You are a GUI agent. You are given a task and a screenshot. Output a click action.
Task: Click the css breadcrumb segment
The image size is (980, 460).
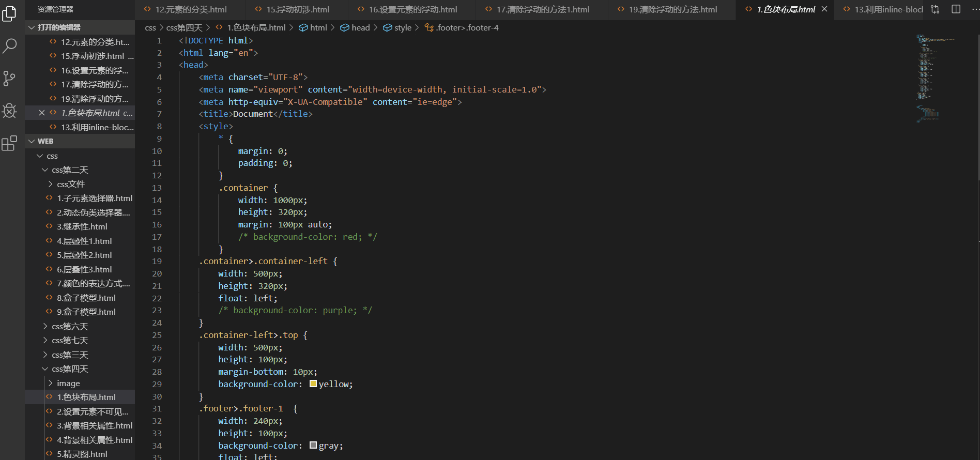coord(150,27)
